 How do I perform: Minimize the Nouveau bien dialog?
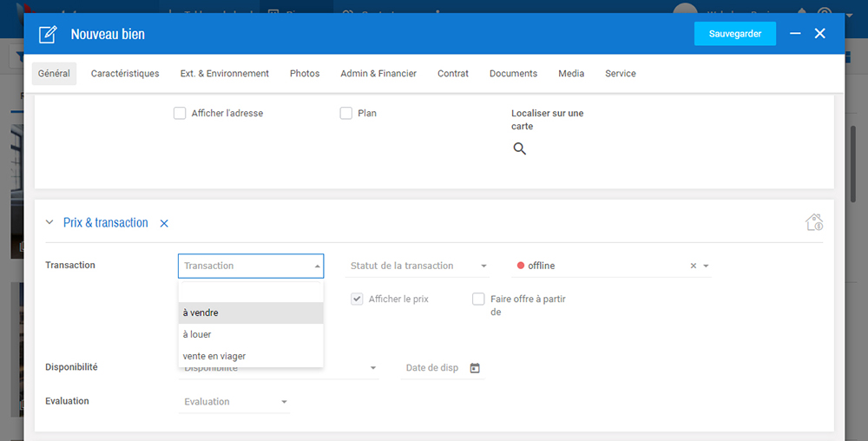point(795,34)
